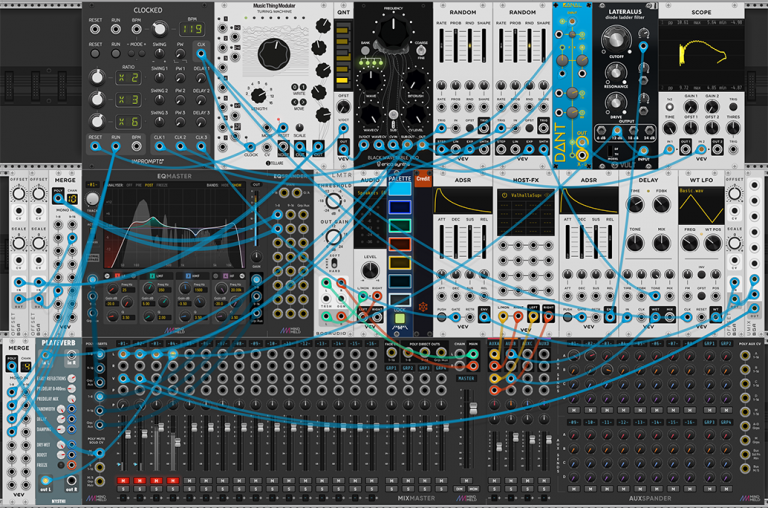The image size is (768, 508).
Task: Click the CUTOFF knob on Lateralus
Action: pos(616,39)
